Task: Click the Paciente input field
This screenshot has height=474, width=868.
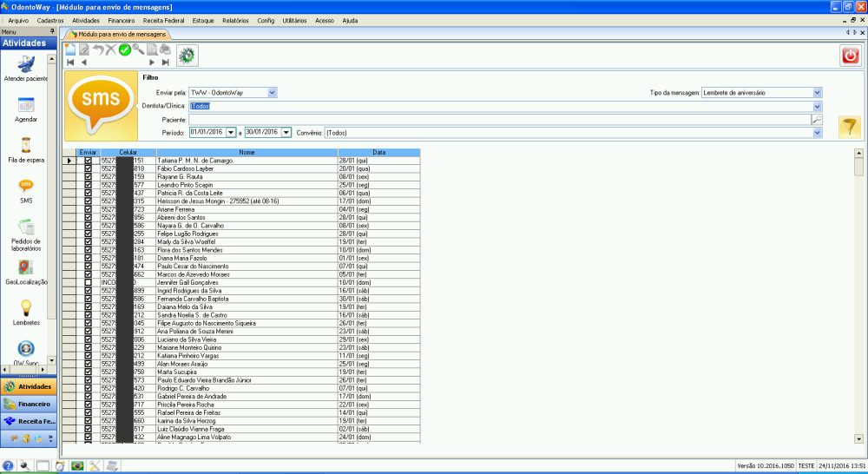Action: click(500, 120)
